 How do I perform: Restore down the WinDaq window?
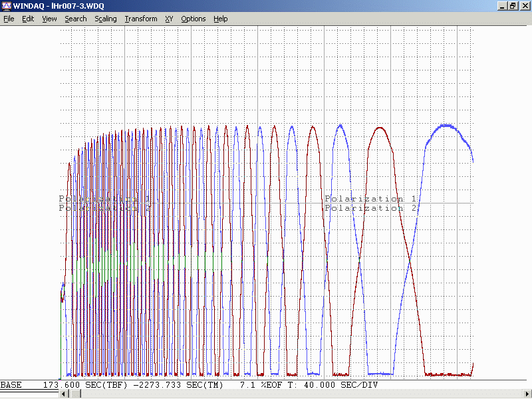(513, 5)
